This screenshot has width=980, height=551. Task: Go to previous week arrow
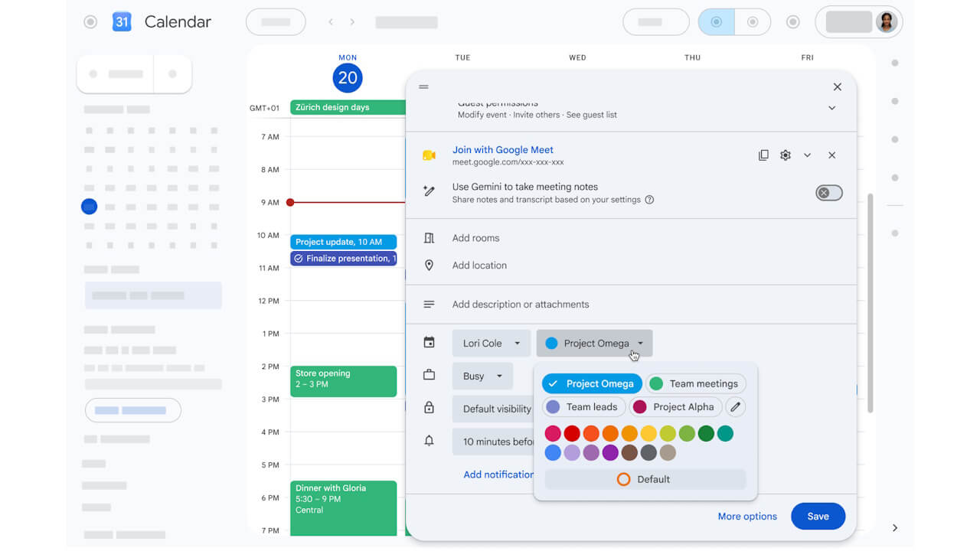(331, 22)
